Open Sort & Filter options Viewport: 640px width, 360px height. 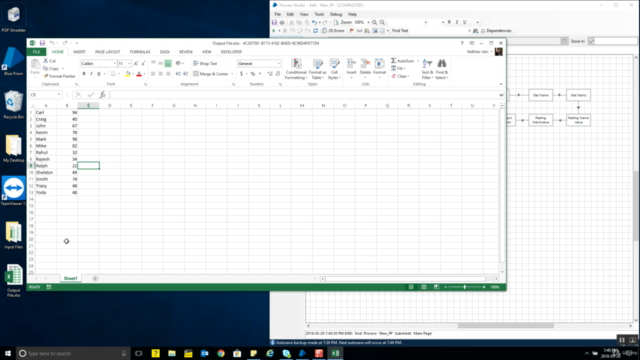click(x=427, y=69)
